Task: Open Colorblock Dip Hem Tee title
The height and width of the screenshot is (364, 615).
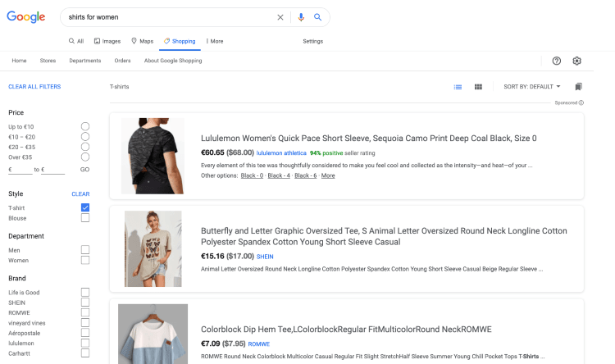Action: point(346,329)
